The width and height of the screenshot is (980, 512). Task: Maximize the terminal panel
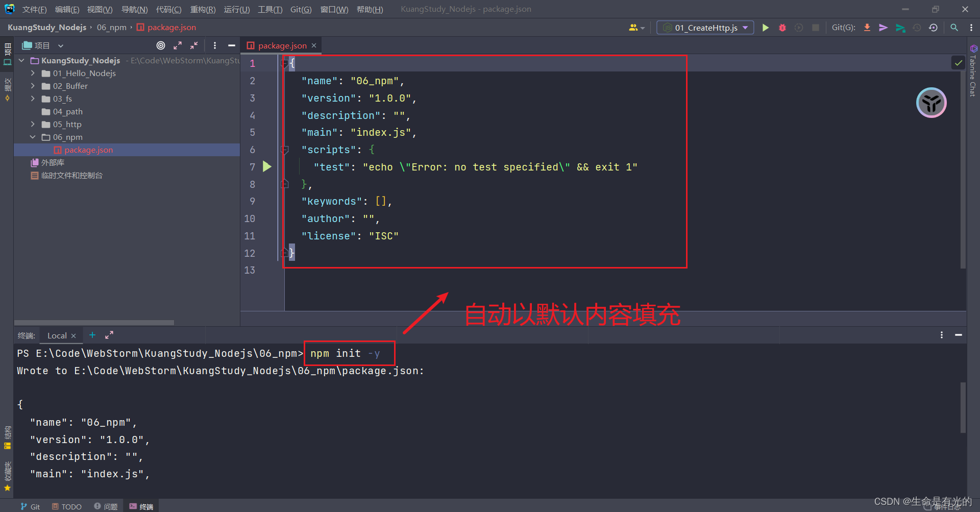tap(109, 335)
